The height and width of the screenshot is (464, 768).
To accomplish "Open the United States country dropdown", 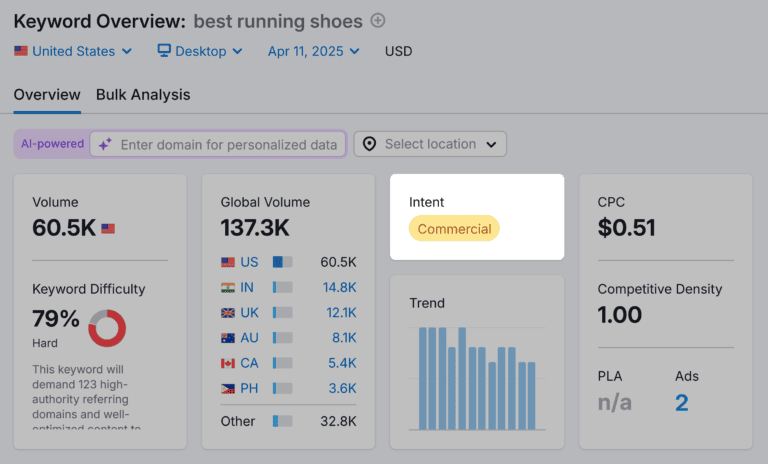I will [73, 51].
